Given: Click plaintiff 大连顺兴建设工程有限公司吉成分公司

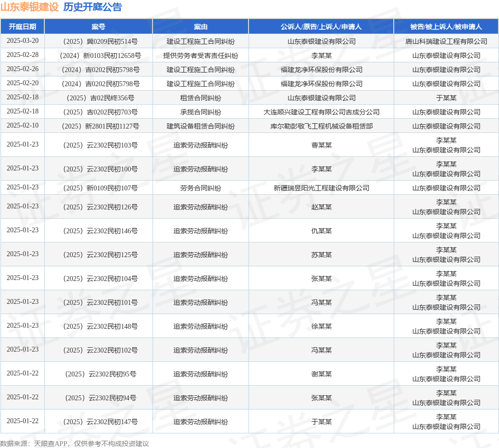Looking at the screenshot, I should pos(322,112).
